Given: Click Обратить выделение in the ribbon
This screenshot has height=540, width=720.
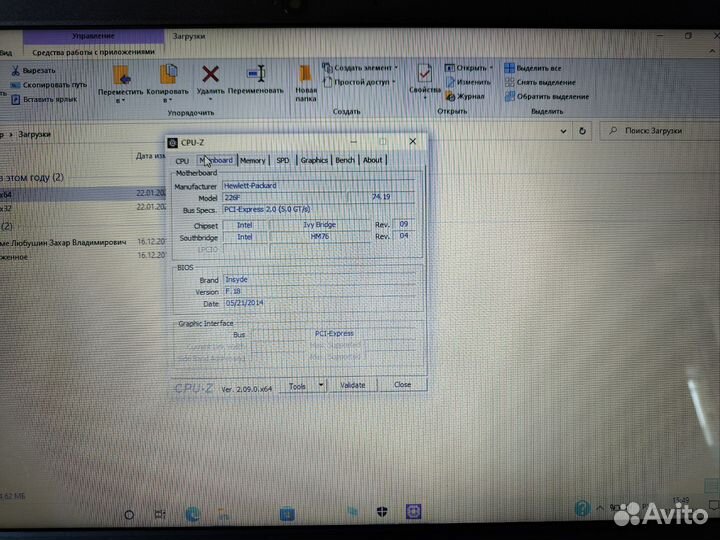Looking at the screenshot, I should [546, 96].
